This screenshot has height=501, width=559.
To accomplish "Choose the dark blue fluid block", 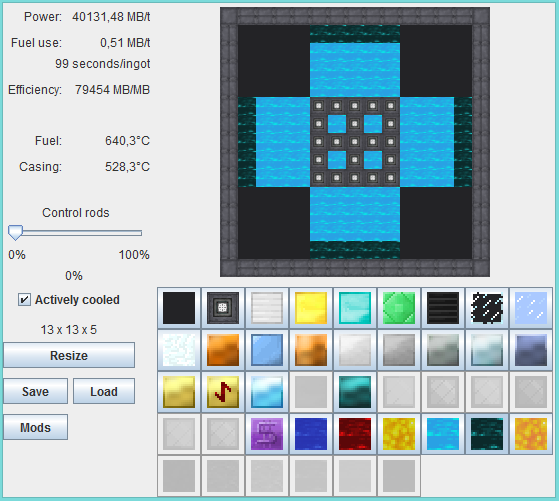I will (x=311, y=434).
